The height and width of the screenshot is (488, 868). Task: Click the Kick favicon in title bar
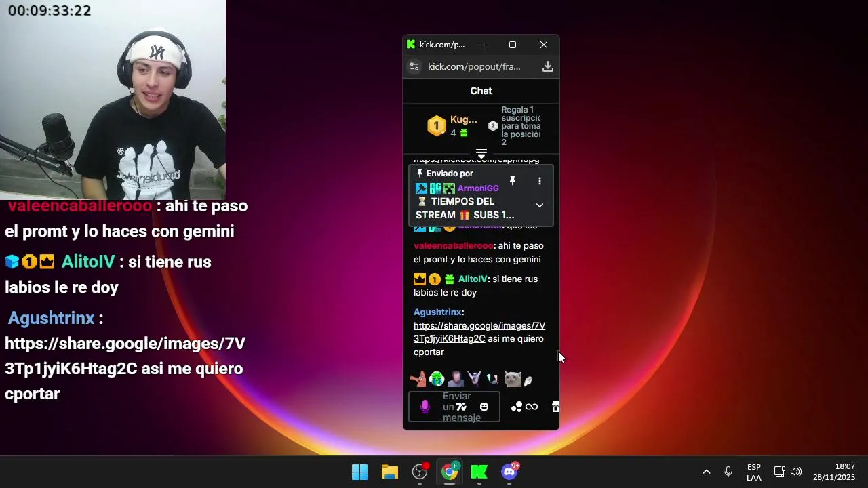[x=411, y=45]
